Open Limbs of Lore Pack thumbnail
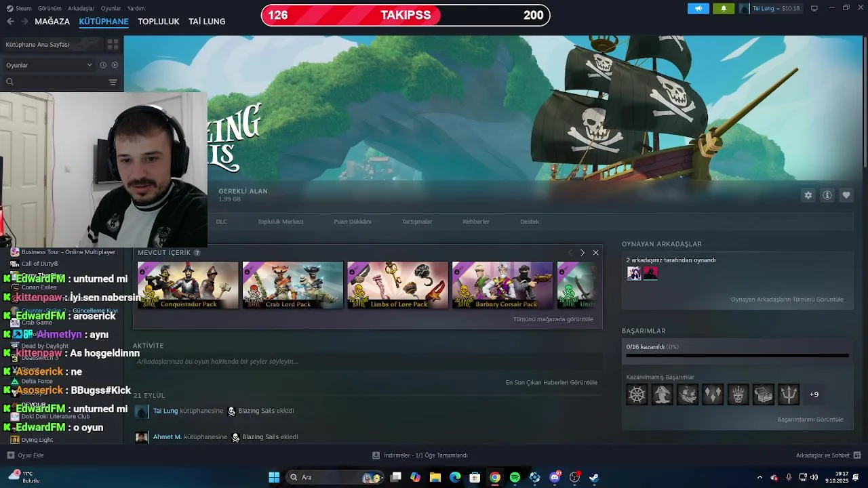Screen dimensions: 868x488 pyautogui.click(x=398, y=285)
